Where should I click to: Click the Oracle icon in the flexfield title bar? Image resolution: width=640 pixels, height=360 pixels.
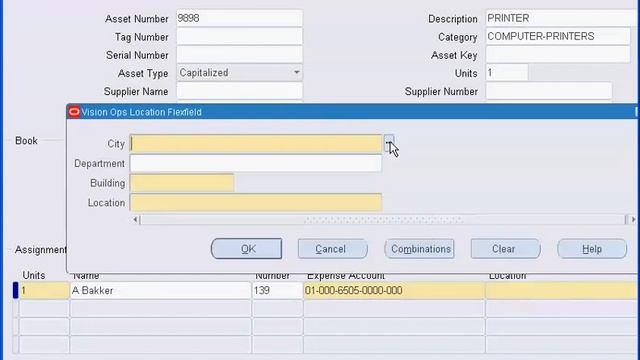pyautogui.click(x=74, y=112)
